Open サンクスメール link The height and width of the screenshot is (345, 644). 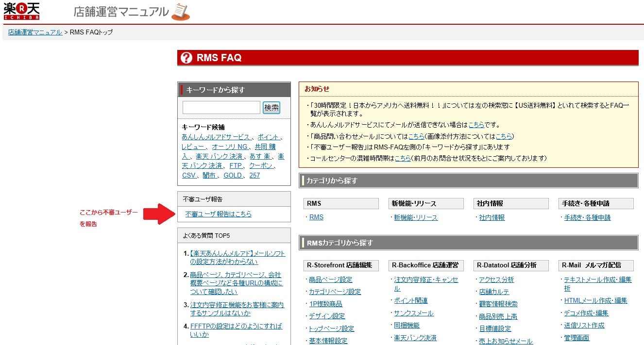414,313
